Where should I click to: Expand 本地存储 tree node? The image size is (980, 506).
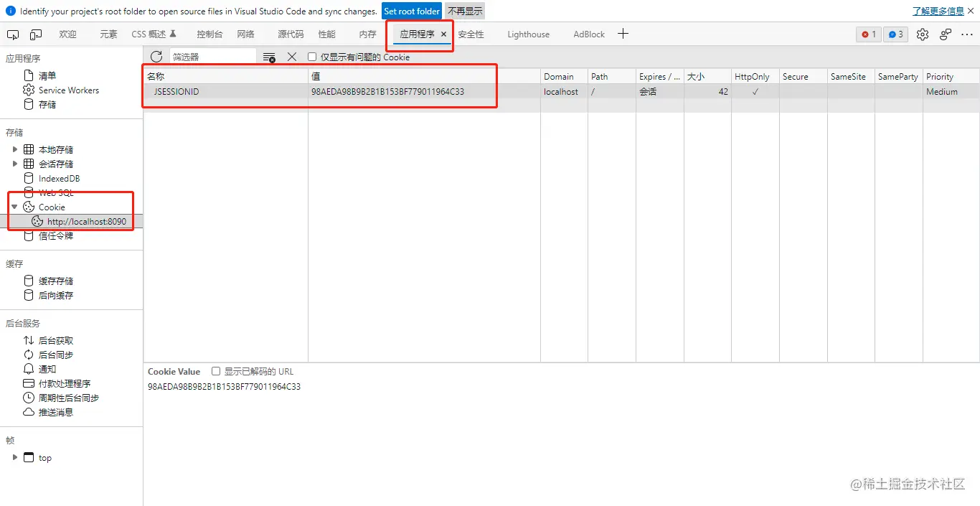coord(14,149)
